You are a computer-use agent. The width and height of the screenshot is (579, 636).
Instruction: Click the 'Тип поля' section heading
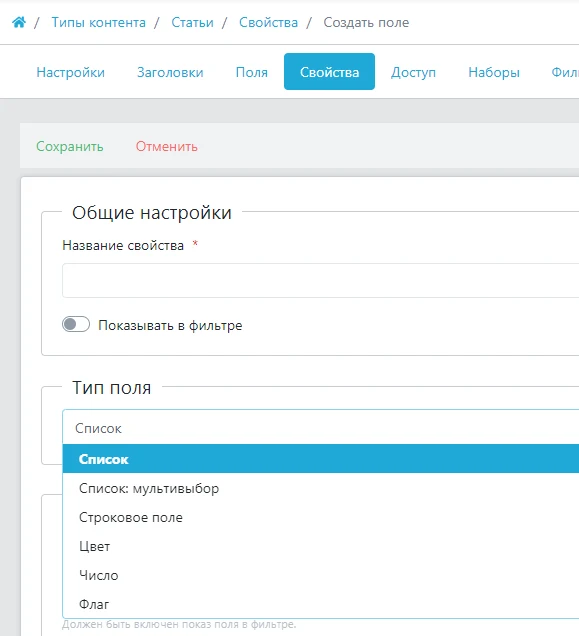(112, 388)
